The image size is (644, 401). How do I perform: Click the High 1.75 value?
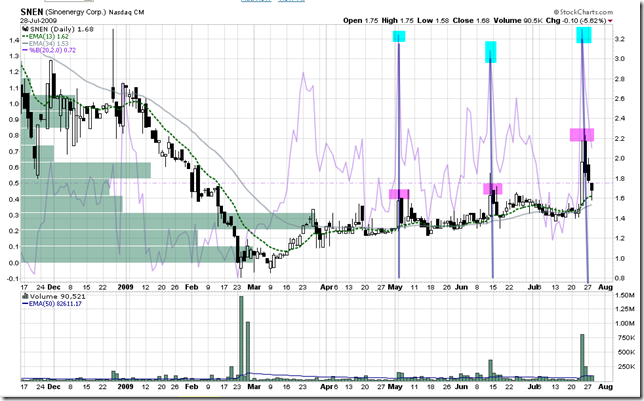tap(398, 20)
